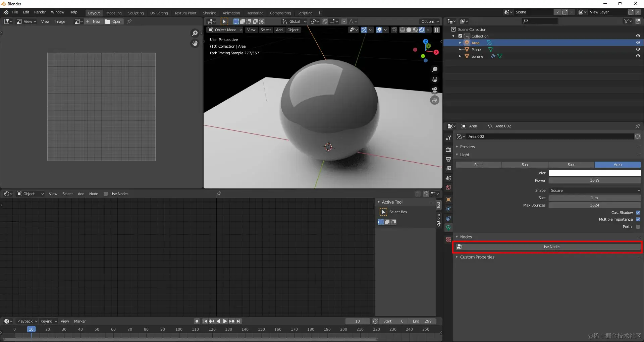Image resolution: width=644 pixels, height=342 pixels.
Task: Hide the Sphere object in outliner
Action: 638,56
